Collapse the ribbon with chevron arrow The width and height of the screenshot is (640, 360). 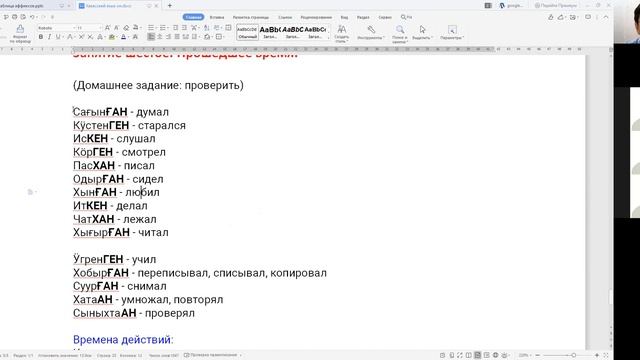(606, 17)
